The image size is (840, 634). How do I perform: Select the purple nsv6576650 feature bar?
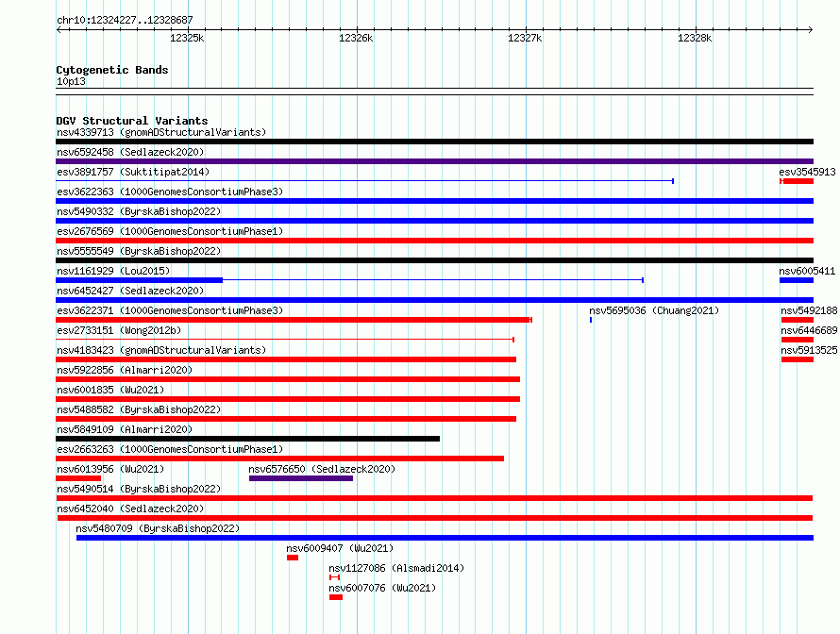pyautogui.click(x=301, y=478)
